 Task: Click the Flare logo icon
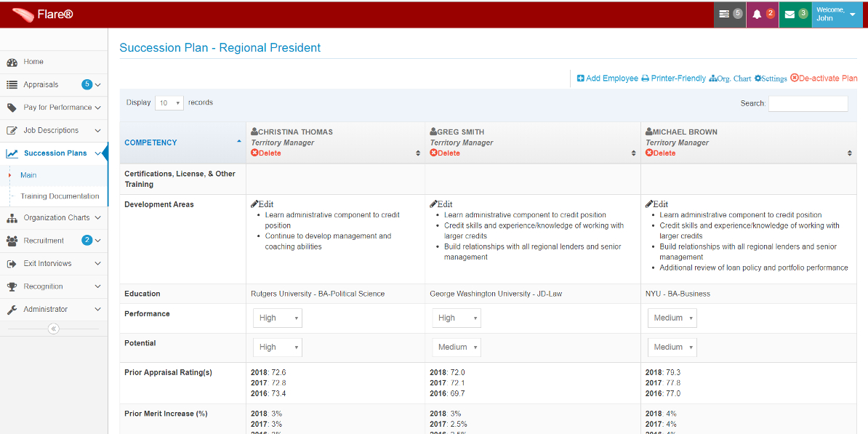22,15
